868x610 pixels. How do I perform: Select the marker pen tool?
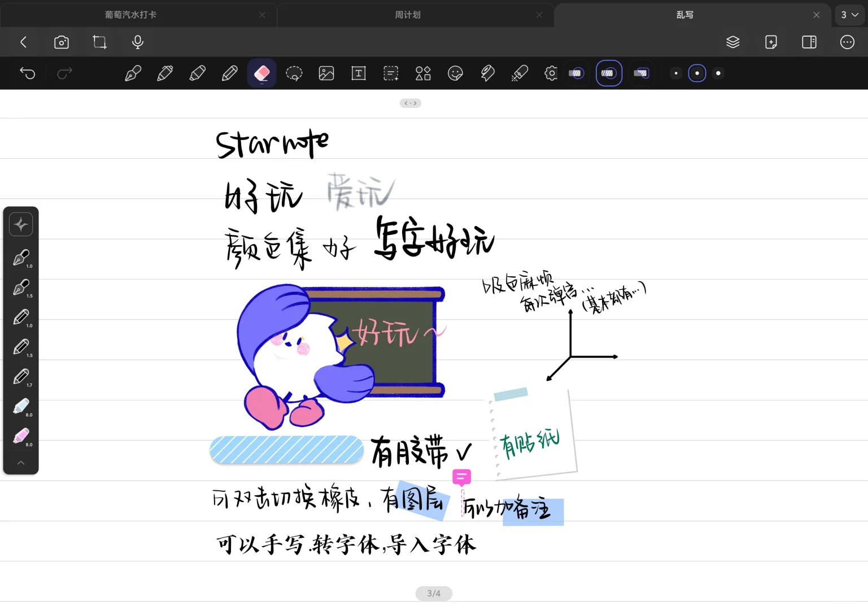click(x=165, y=73)
